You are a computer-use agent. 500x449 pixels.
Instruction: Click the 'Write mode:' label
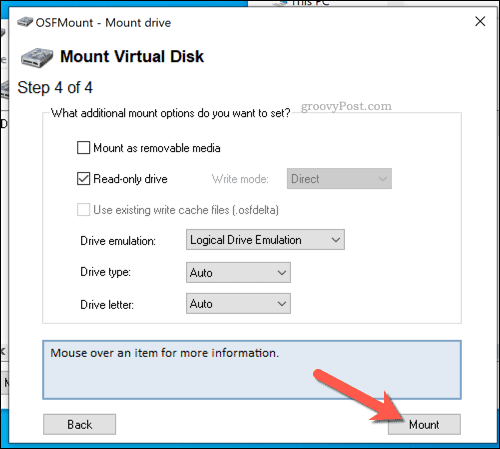click(x=240, y=179)
